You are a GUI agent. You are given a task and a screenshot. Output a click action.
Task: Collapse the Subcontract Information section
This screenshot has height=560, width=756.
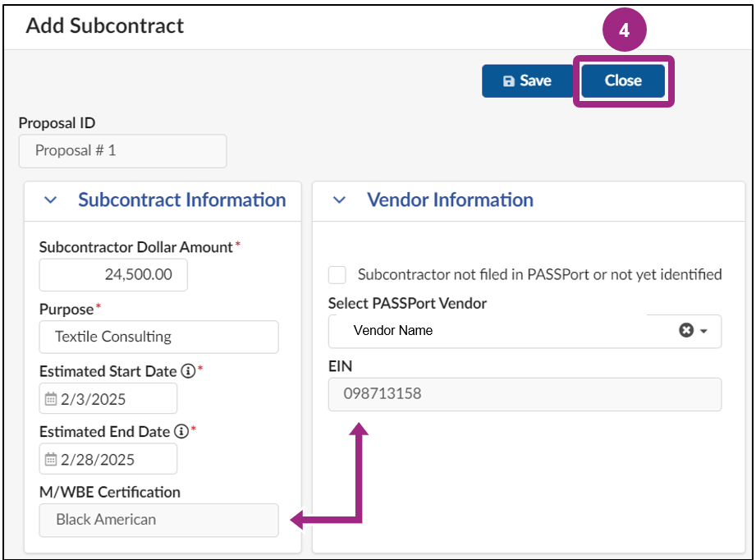click(50, 200)
